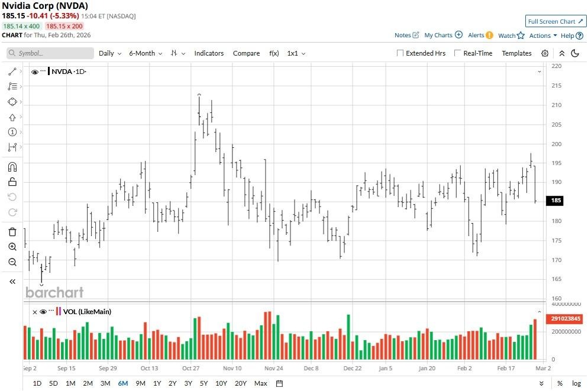Open the Fibonacci retracement tool group
588x391 pixels.
click(x=12, y=86)
